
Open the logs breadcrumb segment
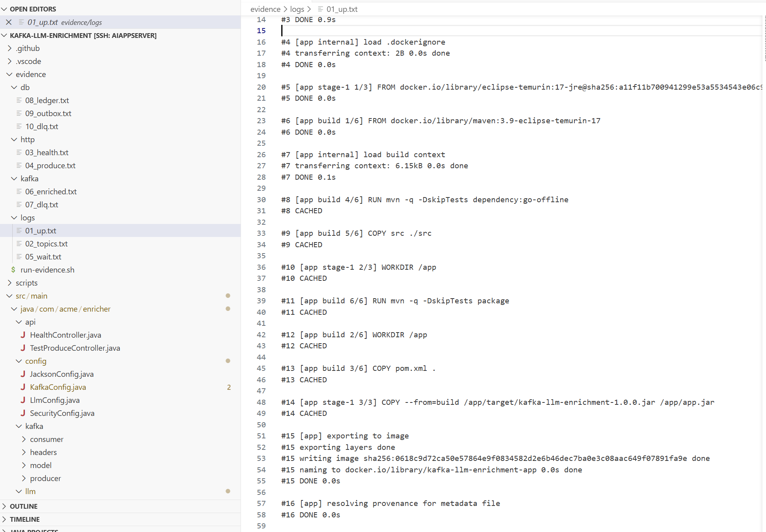pyautogui.click(x=297, y=9)
